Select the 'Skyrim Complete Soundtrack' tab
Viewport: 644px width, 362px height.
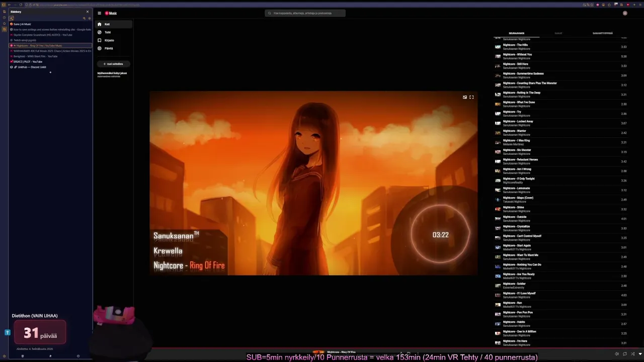point(50,35)
